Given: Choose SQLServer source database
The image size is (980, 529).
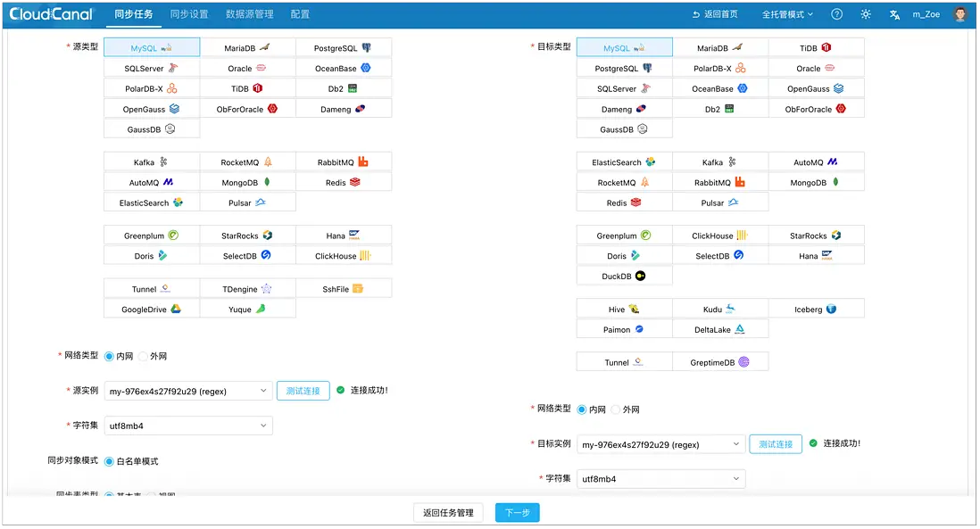Looking at the screenshot, I should point(152,68).
